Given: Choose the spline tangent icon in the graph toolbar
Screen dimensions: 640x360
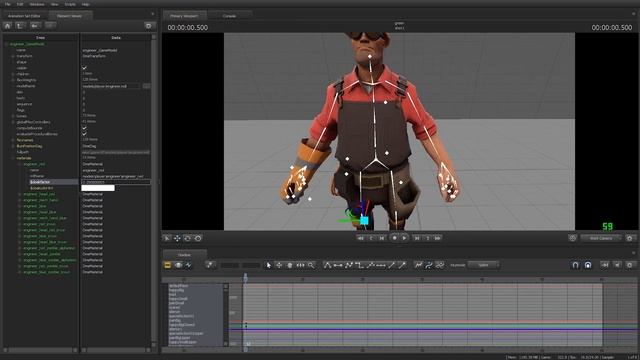Looking at the screenshot, I should (x=327, y=265).
